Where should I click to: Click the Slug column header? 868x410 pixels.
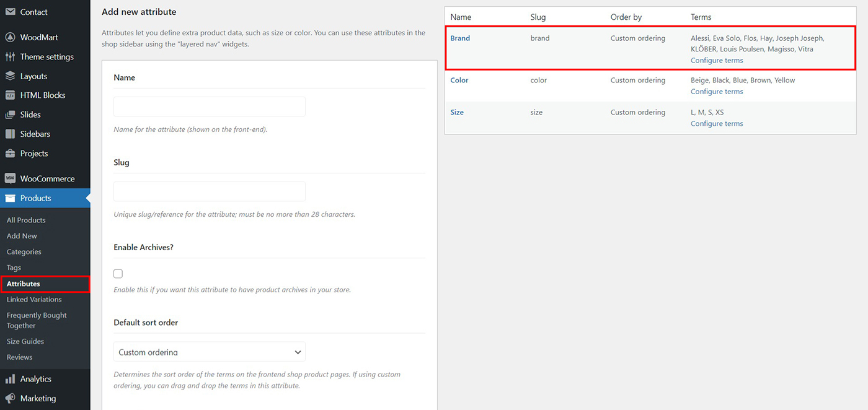tap(538, 17)
